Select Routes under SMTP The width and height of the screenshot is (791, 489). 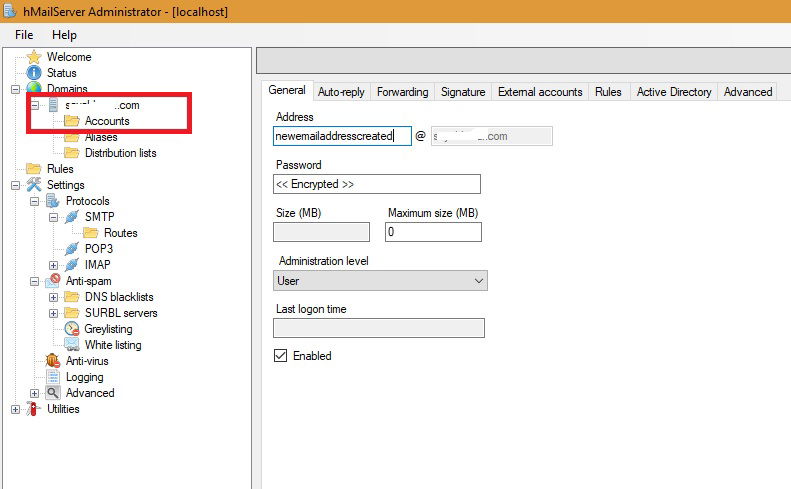click(x=121, y=233)
